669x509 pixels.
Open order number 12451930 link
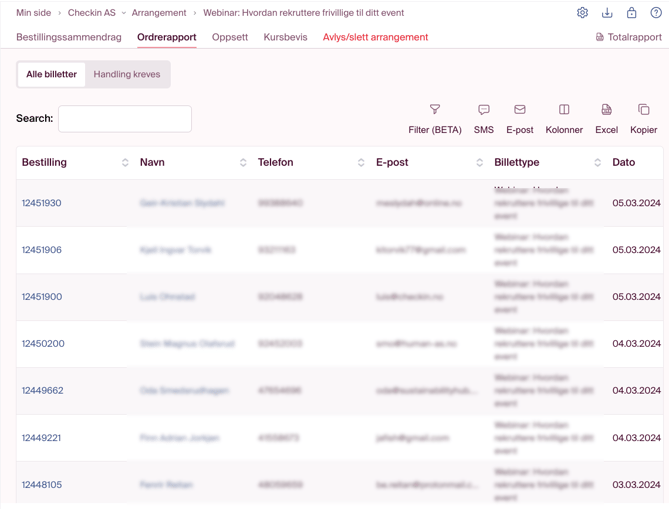point(42,203)
